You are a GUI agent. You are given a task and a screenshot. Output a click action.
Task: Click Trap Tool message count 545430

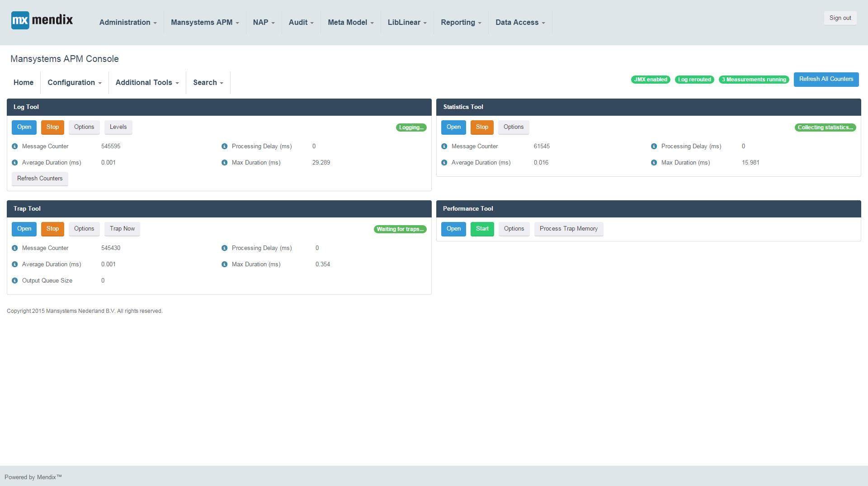[x=111, y=248]
